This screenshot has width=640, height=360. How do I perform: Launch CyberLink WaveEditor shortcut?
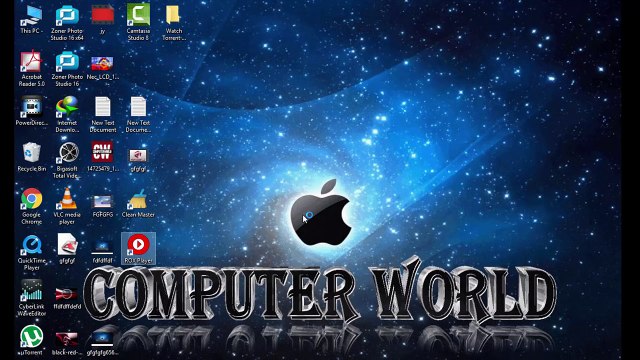pyautogui.click(x=31, y=298)
